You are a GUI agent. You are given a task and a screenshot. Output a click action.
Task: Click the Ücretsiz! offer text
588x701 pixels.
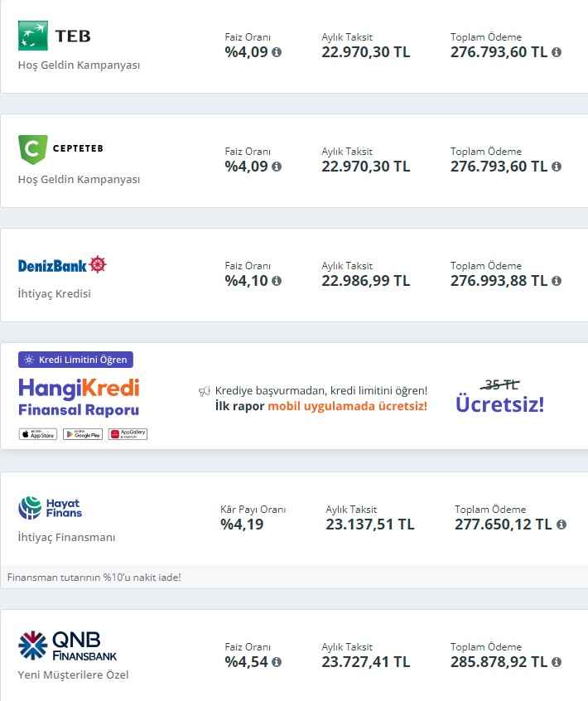[x=499, y=404]
